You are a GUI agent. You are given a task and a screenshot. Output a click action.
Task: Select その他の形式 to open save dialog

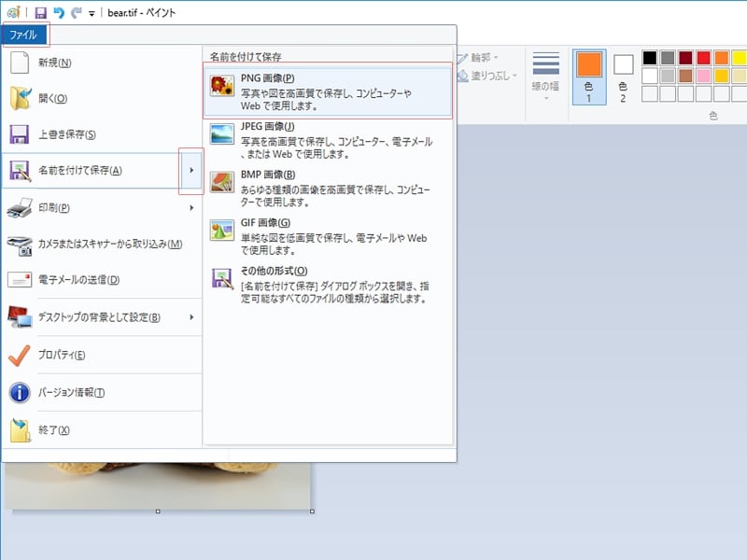click(328, 285)
